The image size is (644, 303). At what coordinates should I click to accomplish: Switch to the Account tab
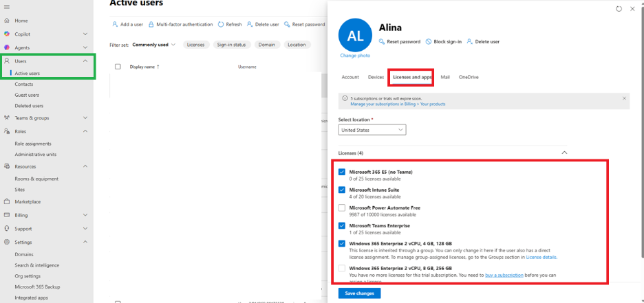(350, 77)
